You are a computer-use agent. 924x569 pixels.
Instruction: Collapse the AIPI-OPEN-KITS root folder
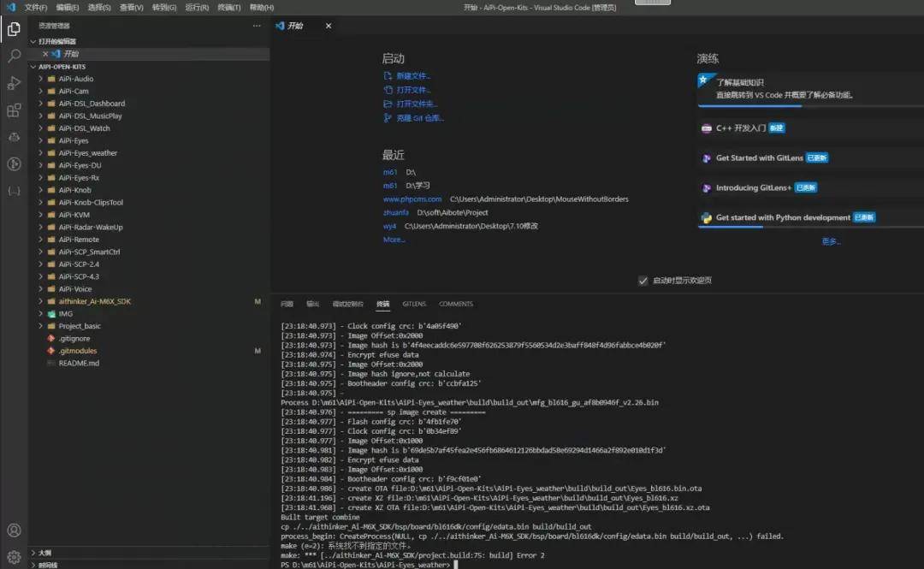(33, 67)
